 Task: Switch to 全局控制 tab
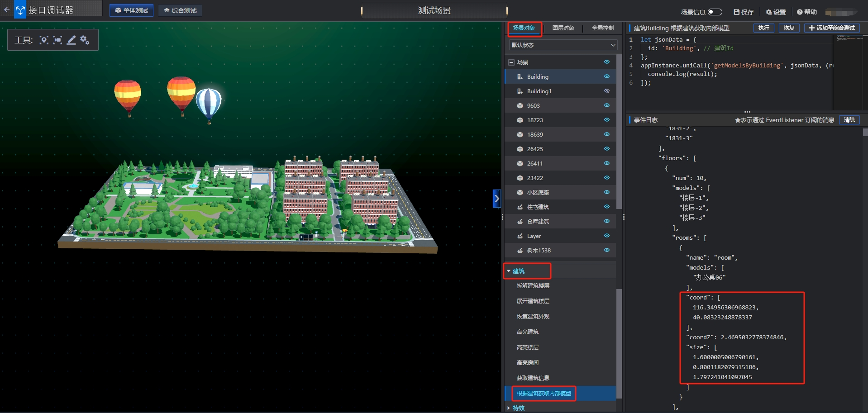(x=602, y=28)
